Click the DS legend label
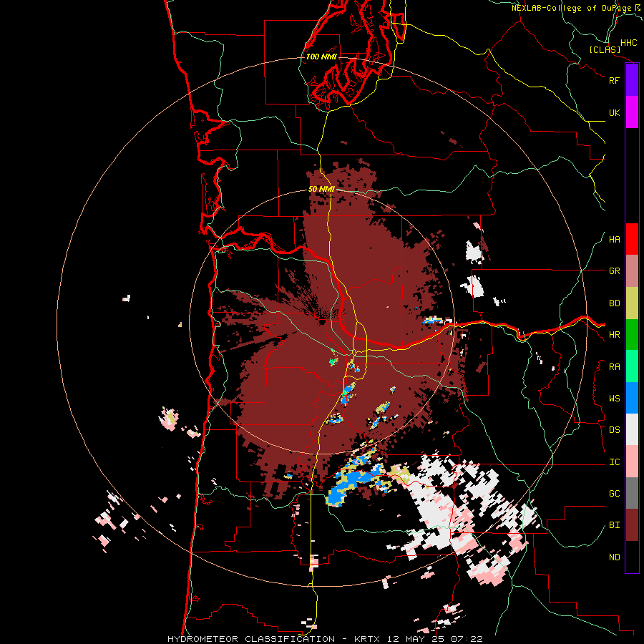The image size is (644, 644). coord(614,430)
